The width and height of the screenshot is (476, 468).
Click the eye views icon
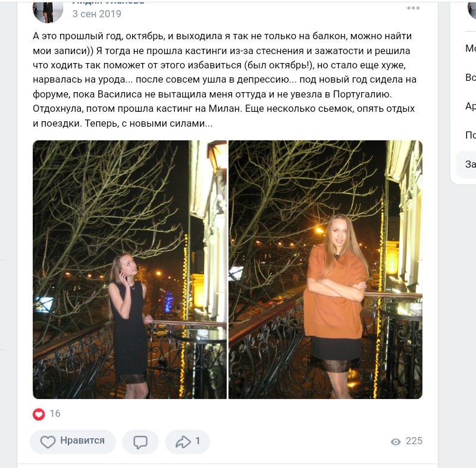tap(396, 442)
